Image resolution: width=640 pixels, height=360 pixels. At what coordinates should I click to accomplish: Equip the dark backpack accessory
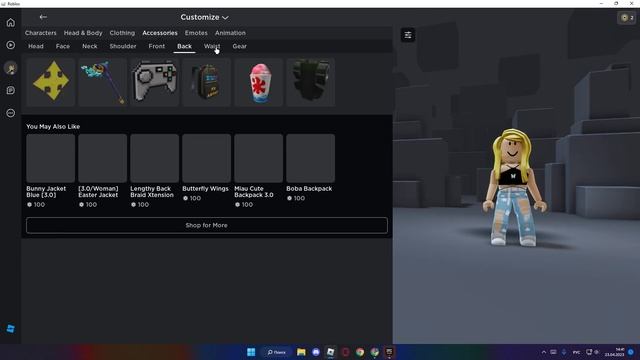207,82
